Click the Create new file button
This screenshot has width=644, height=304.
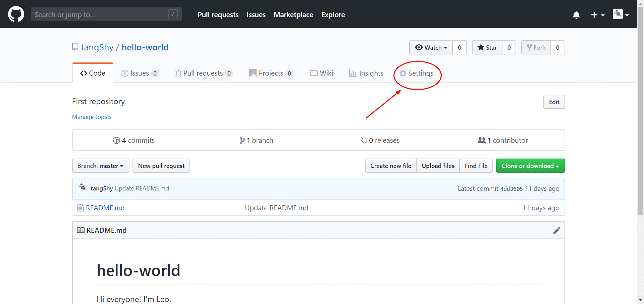(391, 166)
